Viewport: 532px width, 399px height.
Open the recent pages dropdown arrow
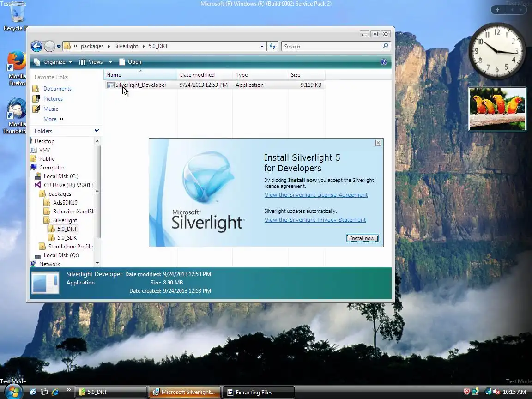coord(59,47)
